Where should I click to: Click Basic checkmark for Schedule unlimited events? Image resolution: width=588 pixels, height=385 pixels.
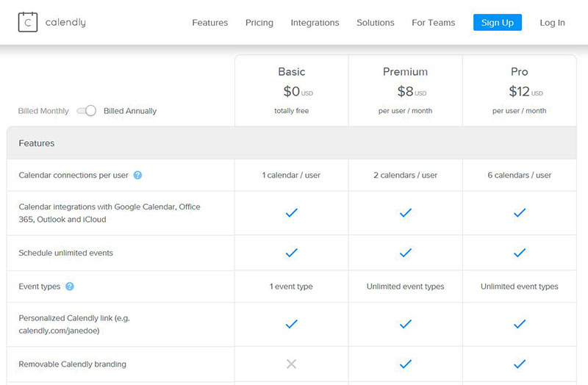click(291, 253)
